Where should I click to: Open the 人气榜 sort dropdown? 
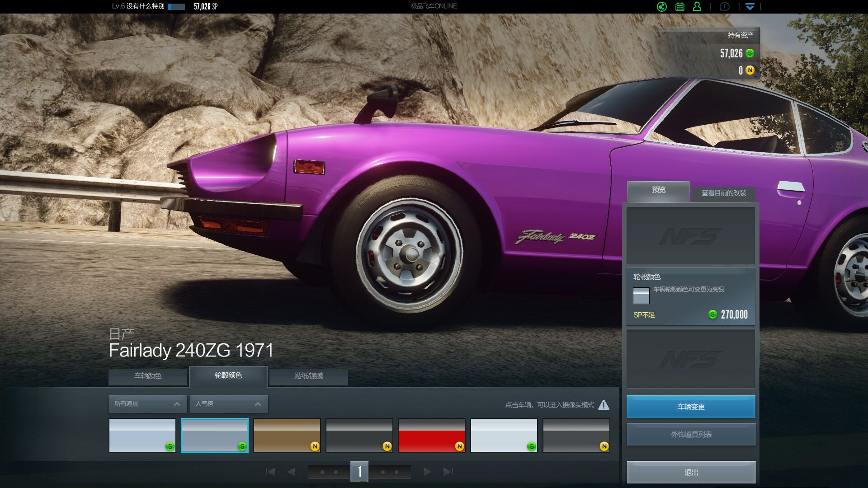[x=229, y=404]
